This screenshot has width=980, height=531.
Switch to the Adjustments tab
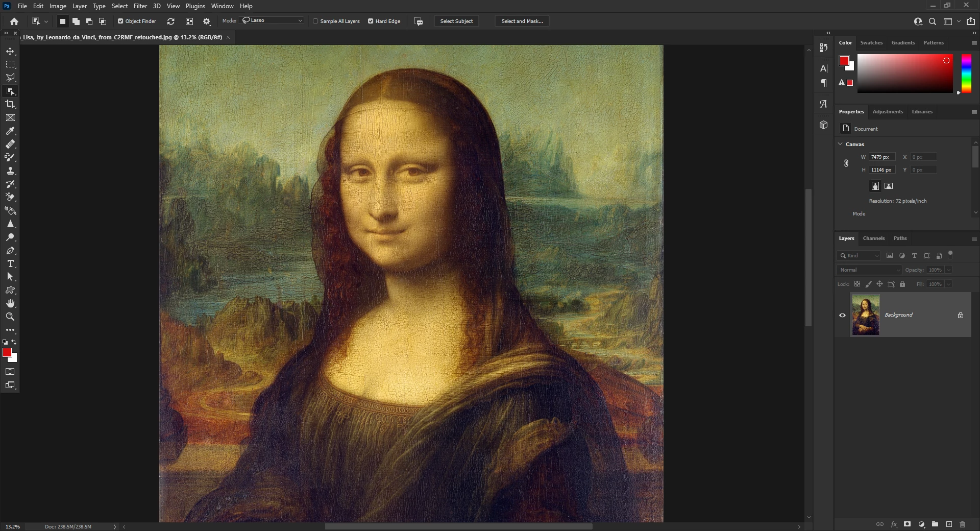(x=888, y=112)
